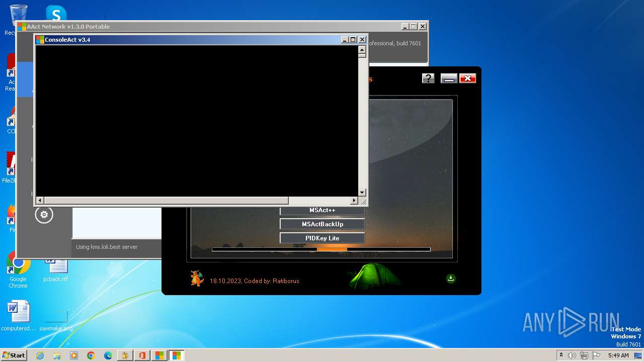Screen dimensions: 644x362
Task: Minimize the ConsoleAct v3.4 window
Action: tap(345, 40)
